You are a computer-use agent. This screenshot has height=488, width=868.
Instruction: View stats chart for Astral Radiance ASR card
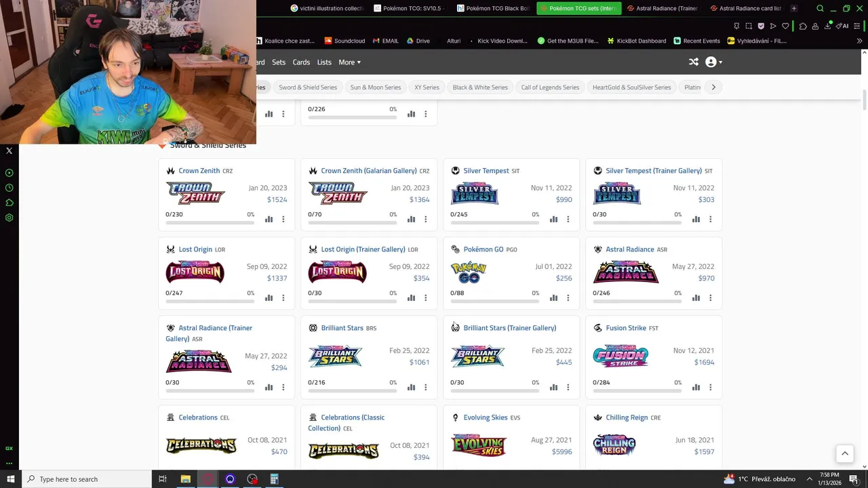pyautogui.click(x=696, y=298)
